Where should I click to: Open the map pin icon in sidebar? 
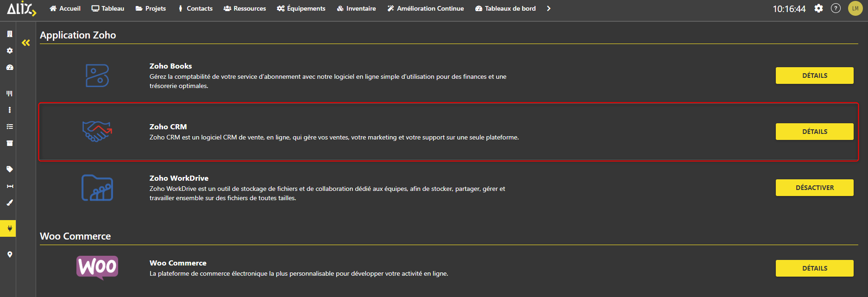(9, 254)
